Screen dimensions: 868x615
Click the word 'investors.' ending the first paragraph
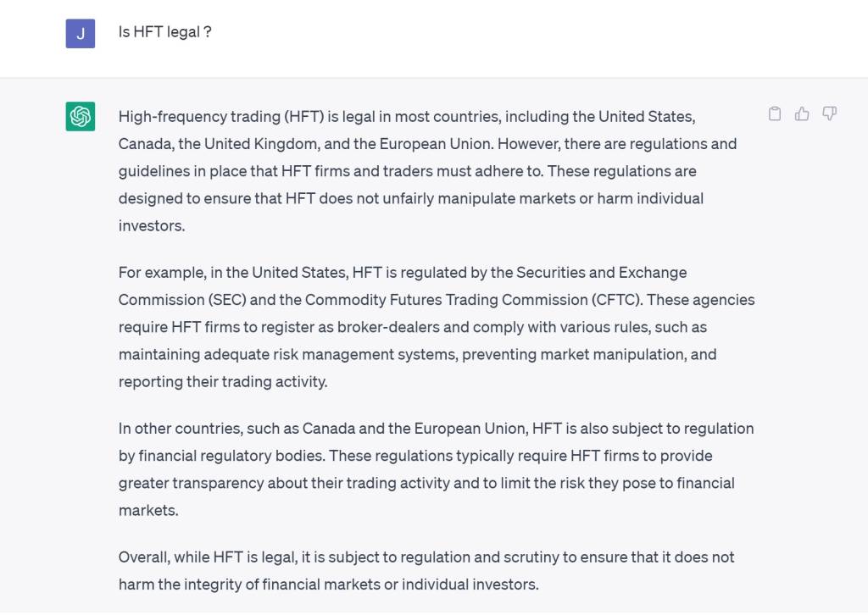click(152, 225)
